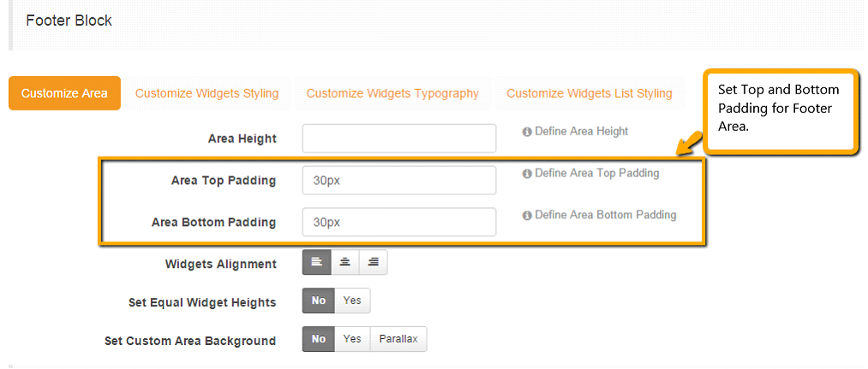Enable Custom Area Background with Yes

pyautogui.click(x=352, y=339)
